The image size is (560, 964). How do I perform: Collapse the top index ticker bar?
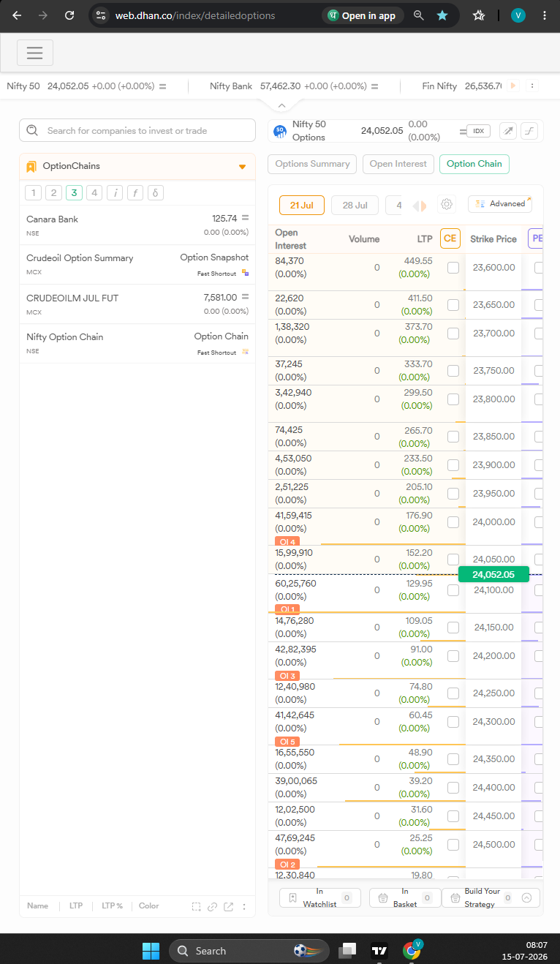(x=280, y=105)
